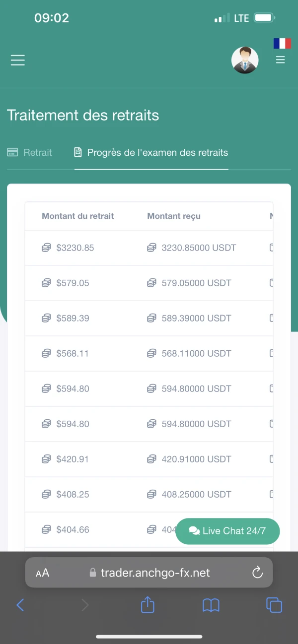This screenshot has width=298, height=644.
Task: Tap the Safari back arrow
Action: click(x=20, y=605)
